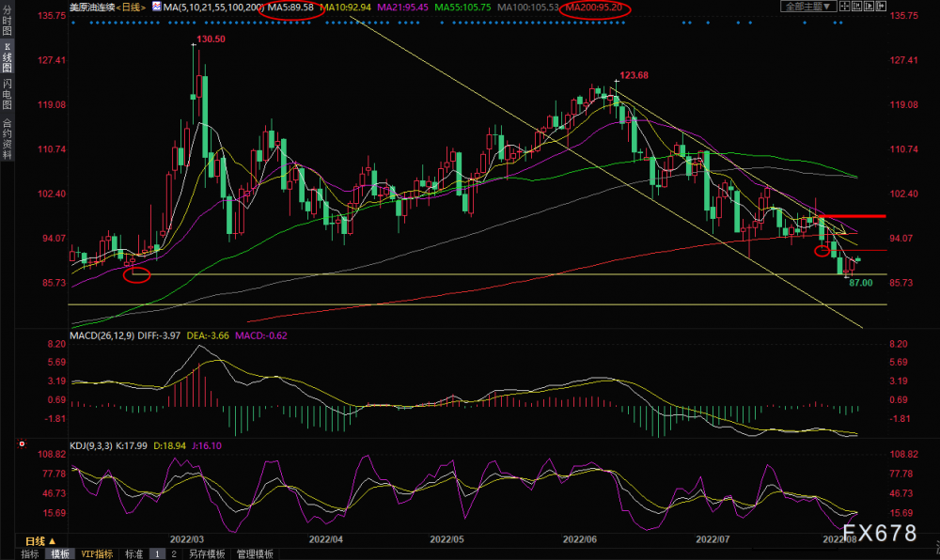Viewport: 940px width, 560px height.
Task: Click the DIFF:-3.97 value
Action: point(159,335)
